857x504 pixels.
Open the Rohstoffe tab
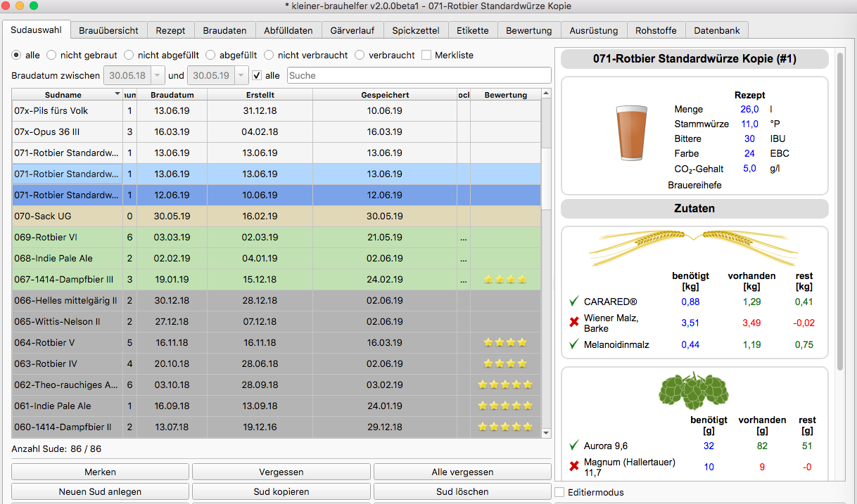tap(656, 30)
